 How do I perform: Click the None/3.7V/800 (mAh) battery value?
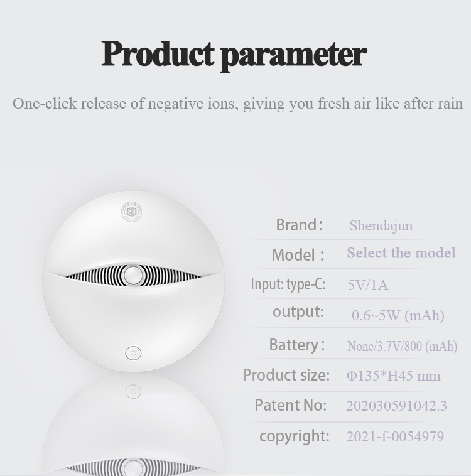(x=402, y=346)
